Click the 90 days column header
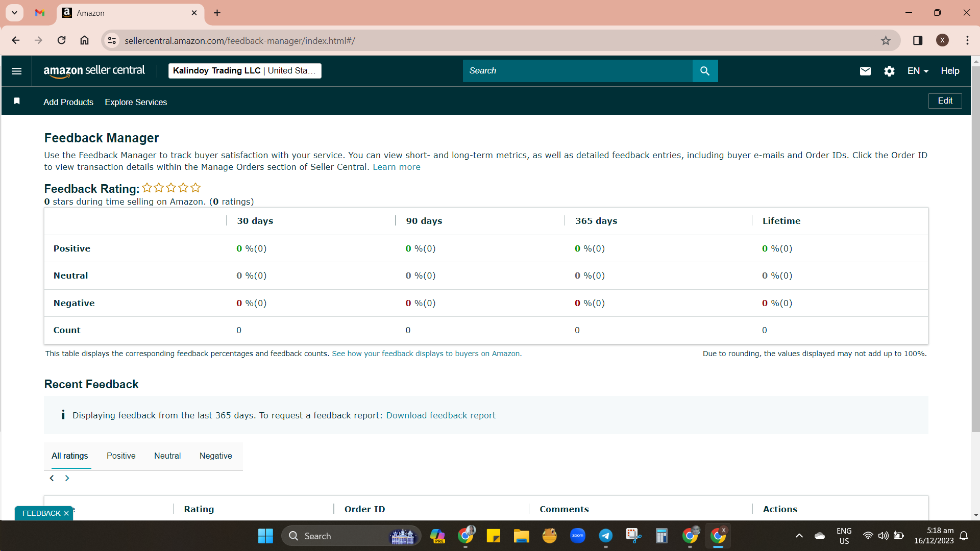Screen dimensions: 980x551 [x=424, y=221]
